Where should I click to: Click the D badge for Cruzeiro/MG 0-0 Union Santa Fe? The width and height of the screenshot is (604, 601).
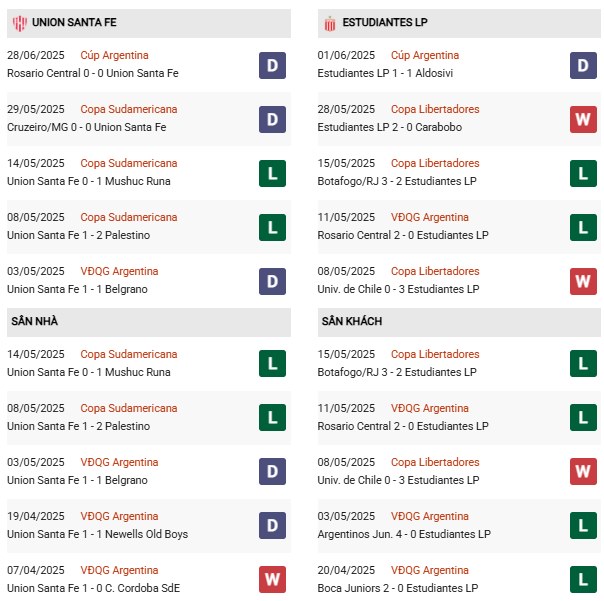coord(272,120)
